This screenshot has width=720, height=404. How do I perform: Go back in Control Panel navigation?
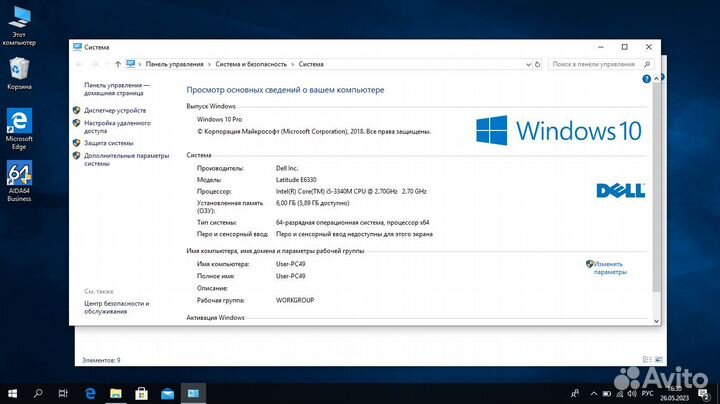click(79, 64)
